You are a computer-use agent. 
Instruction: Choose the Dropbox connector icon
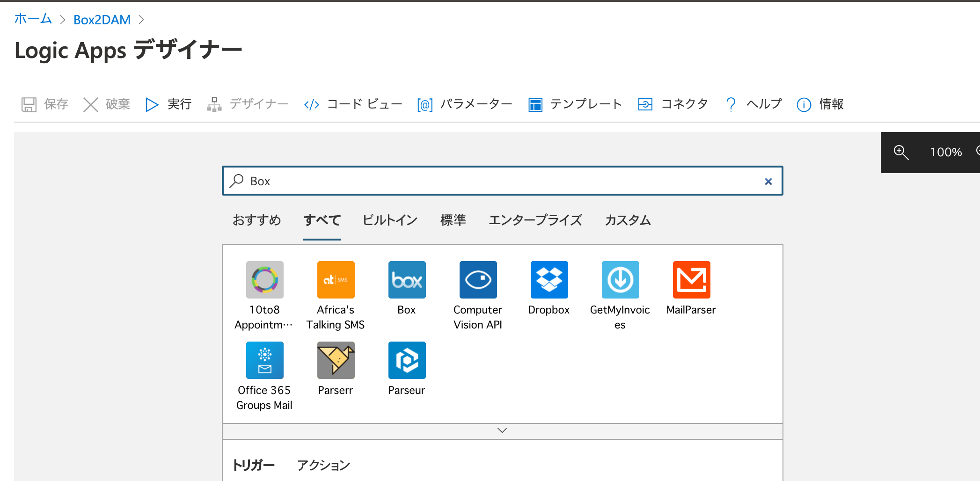pyautogui.click(x=549, y=280)
